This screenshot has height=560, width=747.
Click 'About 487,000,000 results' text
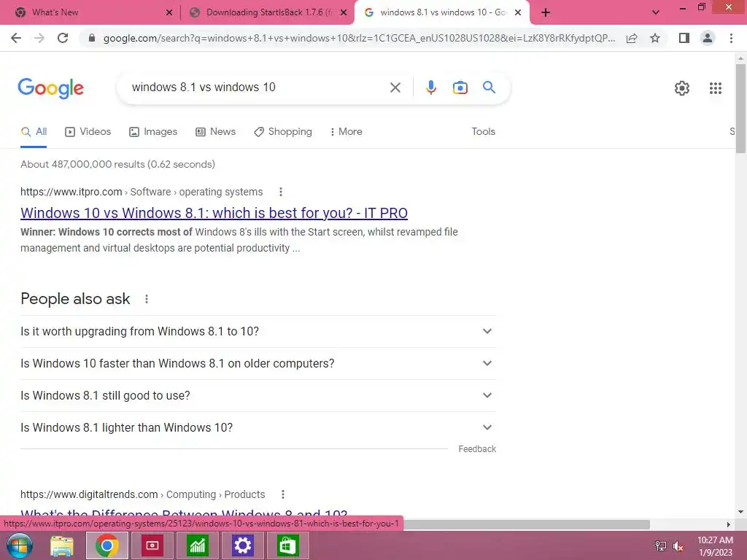click(117, 164)
